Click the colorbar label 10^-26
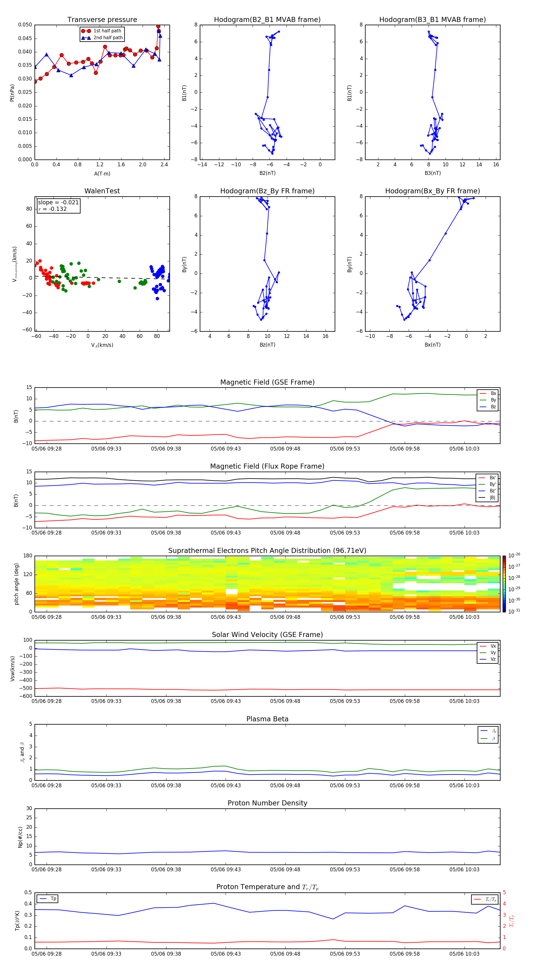This screenshot has width=535, height=980. pyautogui.click(x=514, y=555)
